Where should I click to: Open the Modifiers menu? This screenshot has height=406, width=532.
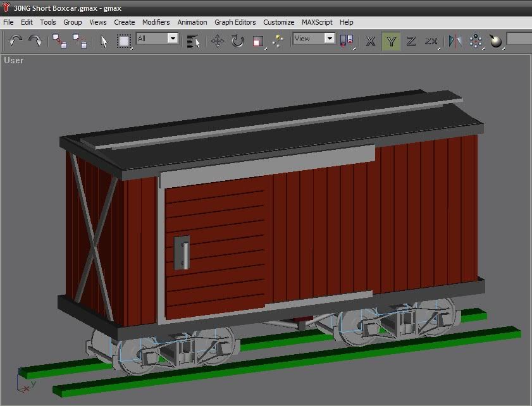coord(156,22)
